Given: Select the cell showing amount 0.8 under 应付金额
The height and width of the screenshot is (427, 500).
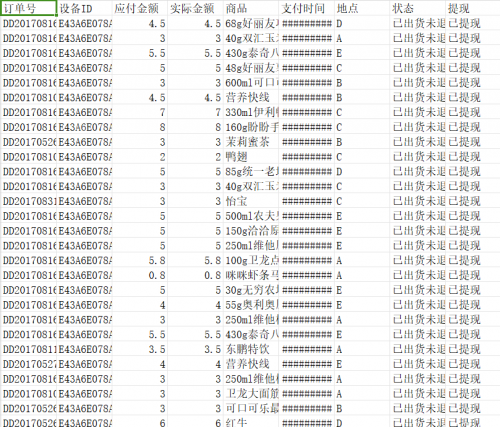Looking at the screenshot, I should click(x=140, y=275).
